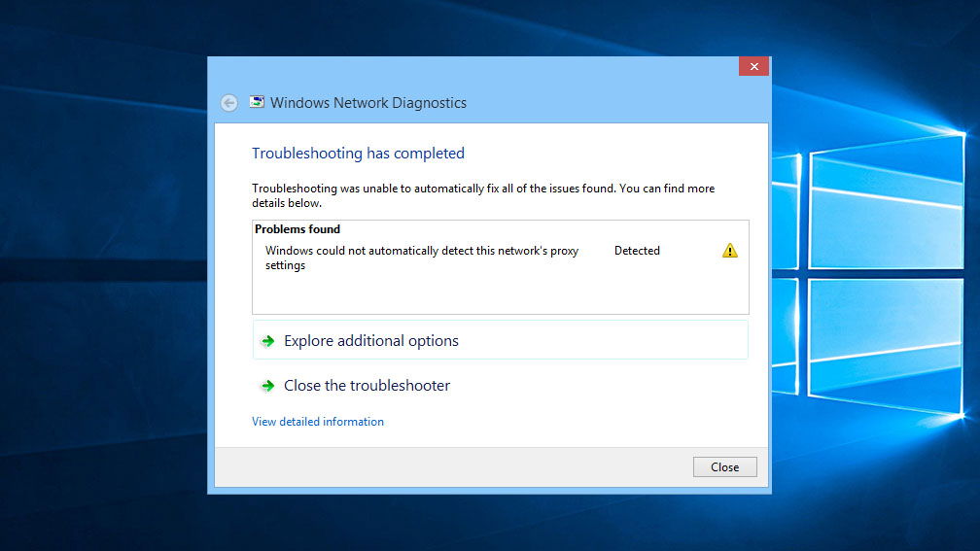Click the Detected status text

pos(637,251)
